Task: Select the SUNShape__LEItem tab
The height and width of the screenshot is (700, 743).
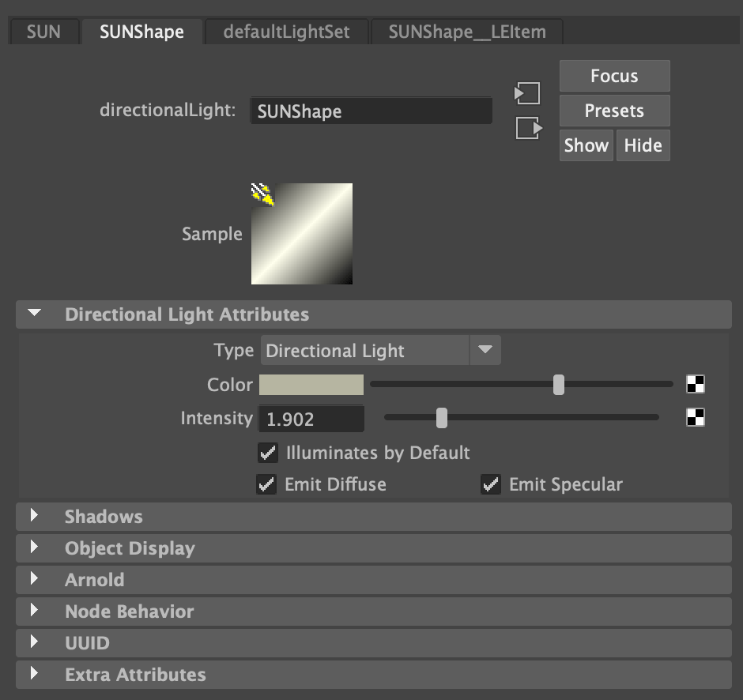Action: tap(466, 32)
